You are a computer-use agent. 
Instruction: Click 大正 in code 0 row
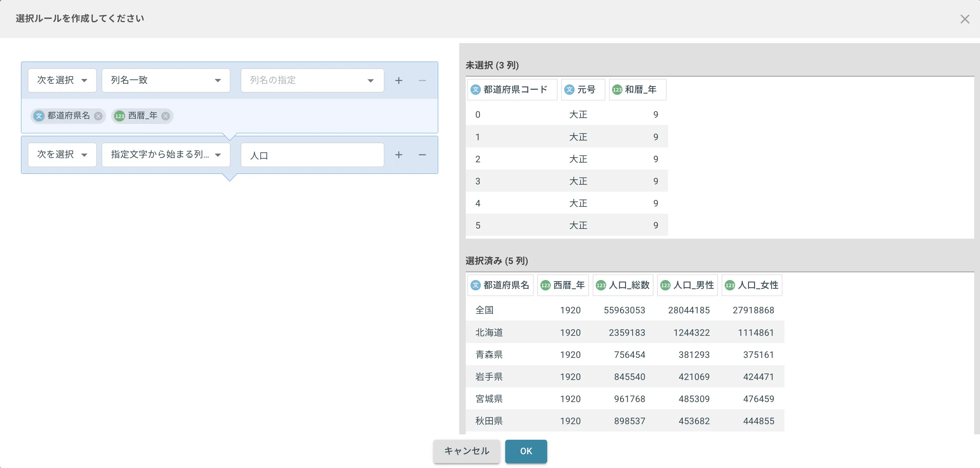click(578, 114)
